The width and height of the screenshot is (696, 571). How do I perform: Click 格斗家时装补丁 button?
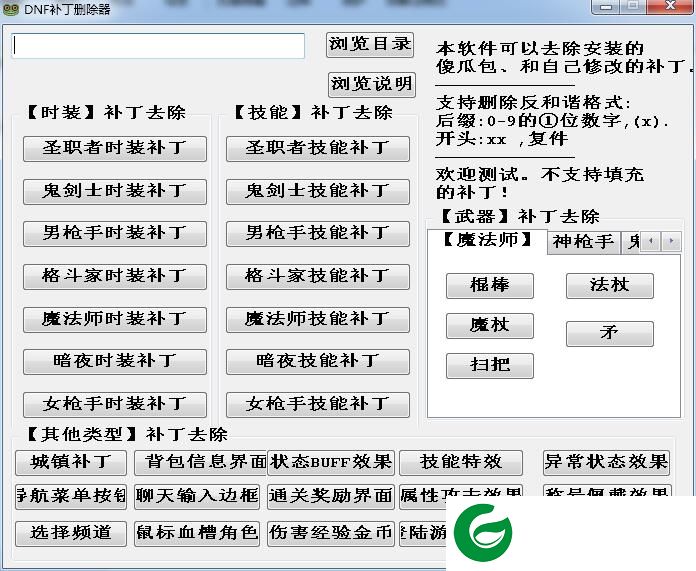pyautogui.click(x=115, y=277)
